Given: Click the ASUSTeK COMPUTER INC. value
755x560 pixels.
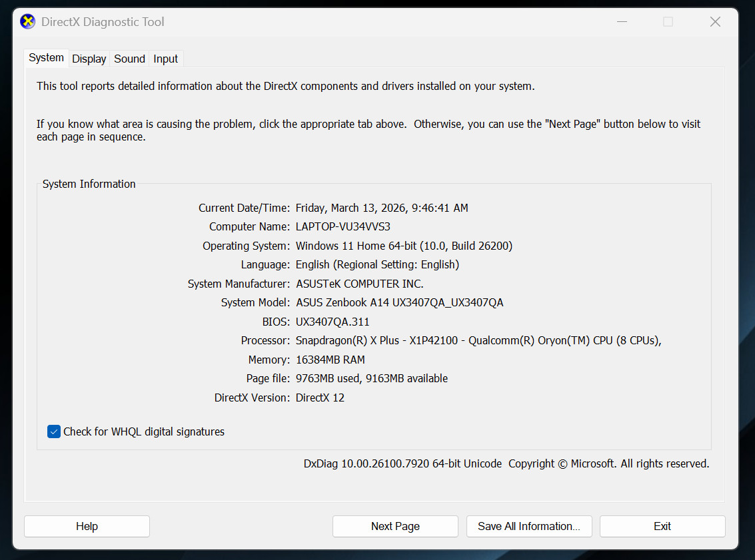Looking at the screenshot, I should pos(360,284).
